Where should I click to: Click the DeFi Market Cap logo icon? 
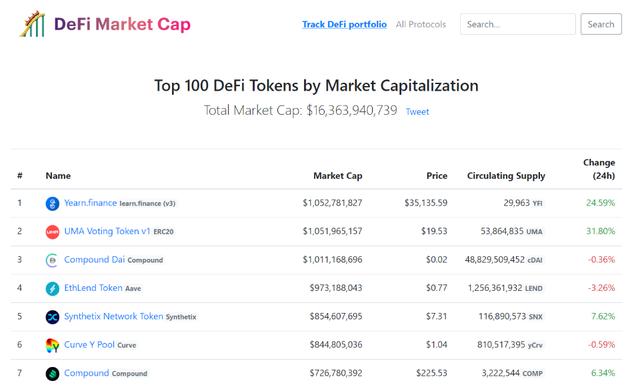point(32,24)
